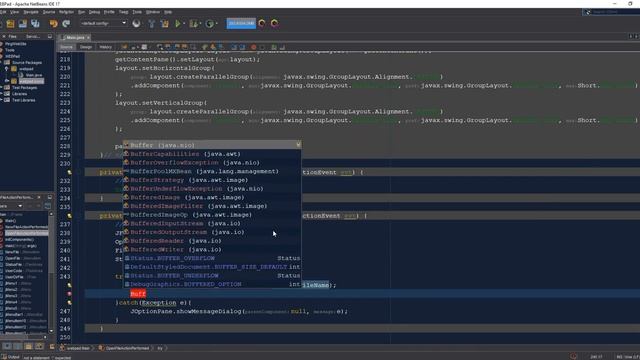Viewport: 640px width, 360px height.
Task: Open the Run menu
Action: click(82, 12)
